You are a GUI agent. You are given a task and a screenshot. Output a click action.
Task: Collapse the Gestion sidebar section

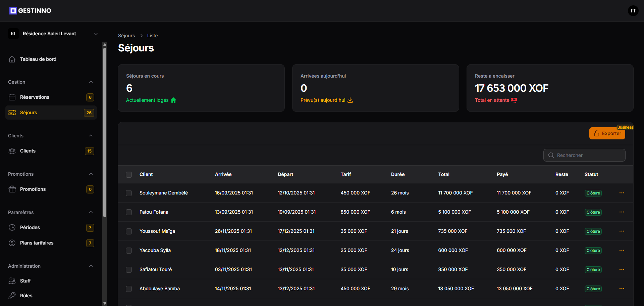pyautogui.click(x=91, y=82)
